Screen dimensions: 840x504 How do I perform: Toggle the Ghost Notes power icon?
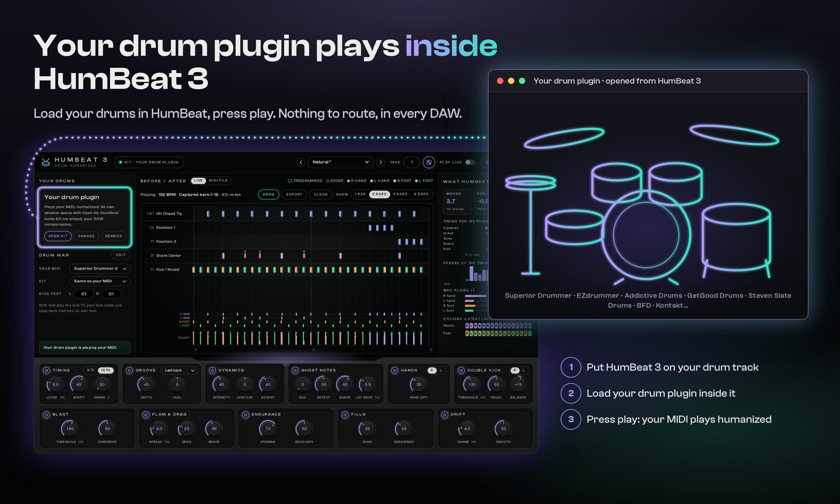[295, 370]
